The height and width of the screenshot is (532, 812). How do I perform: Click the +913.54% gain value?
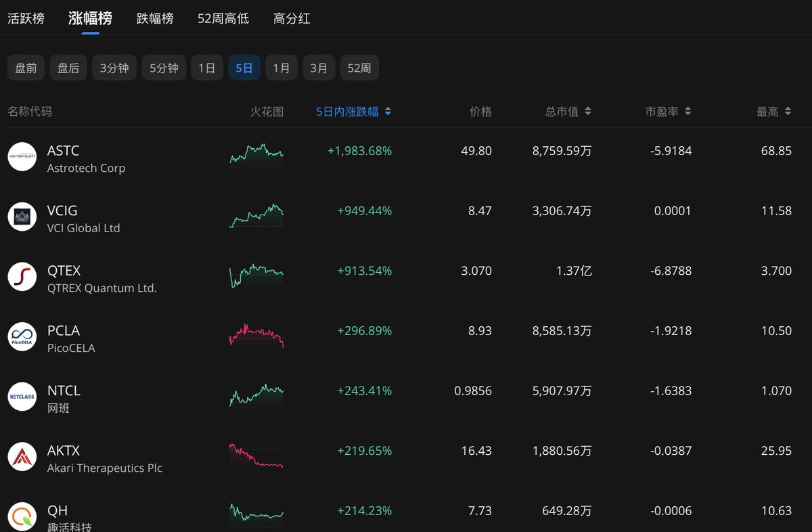point(364,271)
